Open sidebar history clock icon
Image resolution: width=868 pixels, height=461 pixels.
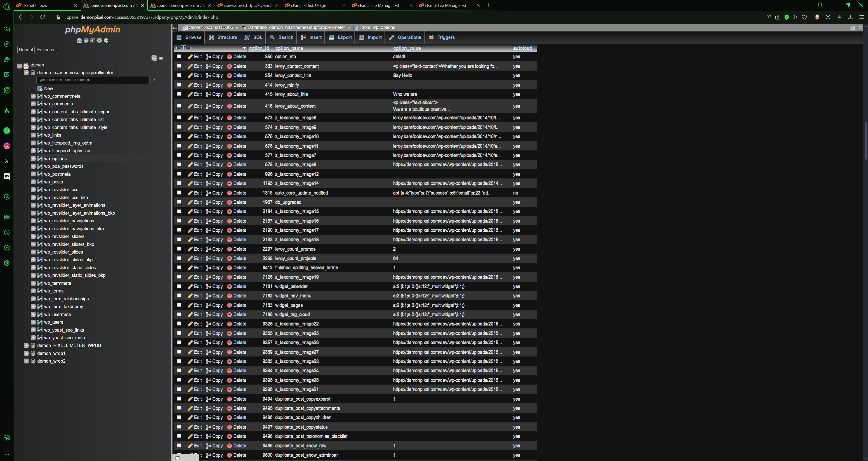pos(7,233)
